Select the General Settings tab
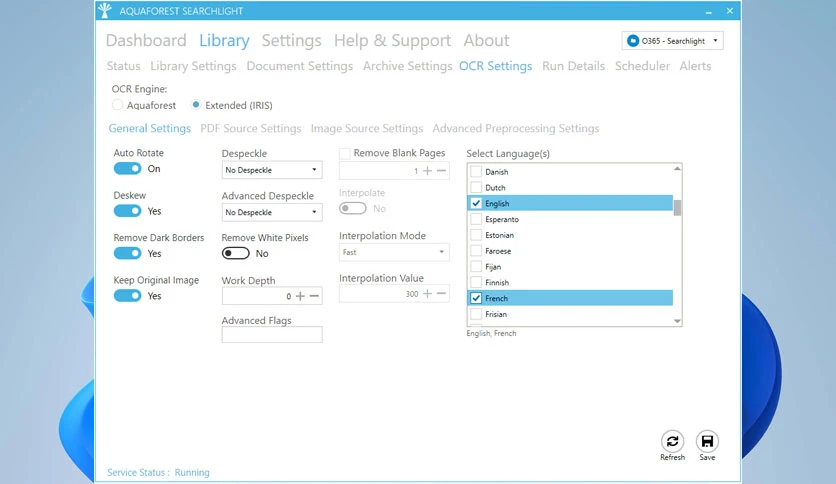This screenshot has width=836, height=484. click(x=149, y=128)
